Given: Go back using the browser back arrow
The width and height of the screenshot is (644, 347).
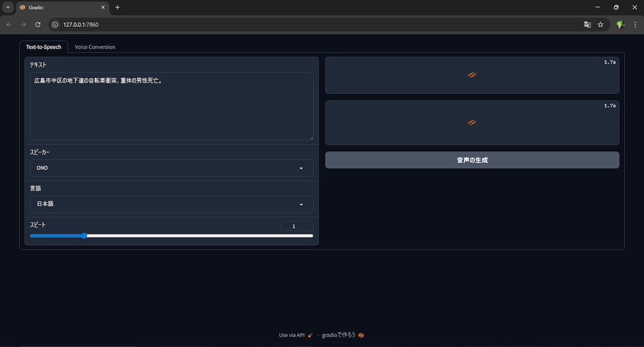Looking at the screenshot, I should point(9,24).
